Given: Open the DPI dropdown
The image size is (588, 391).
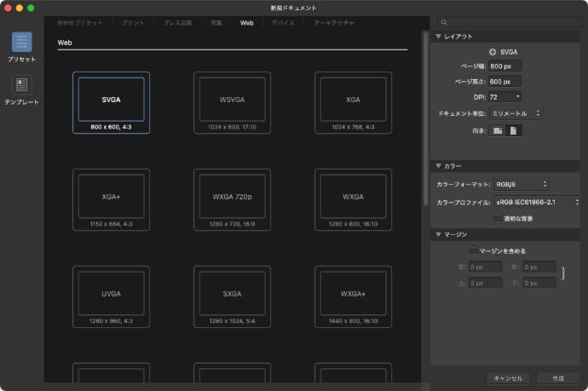Looking at the screenshot, I should click(x=506, y=96).
